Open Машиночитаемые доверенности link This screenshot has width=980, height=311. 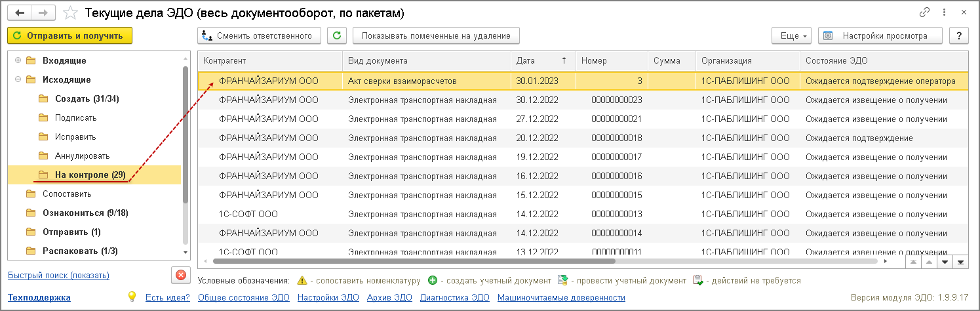pos(561,297)
